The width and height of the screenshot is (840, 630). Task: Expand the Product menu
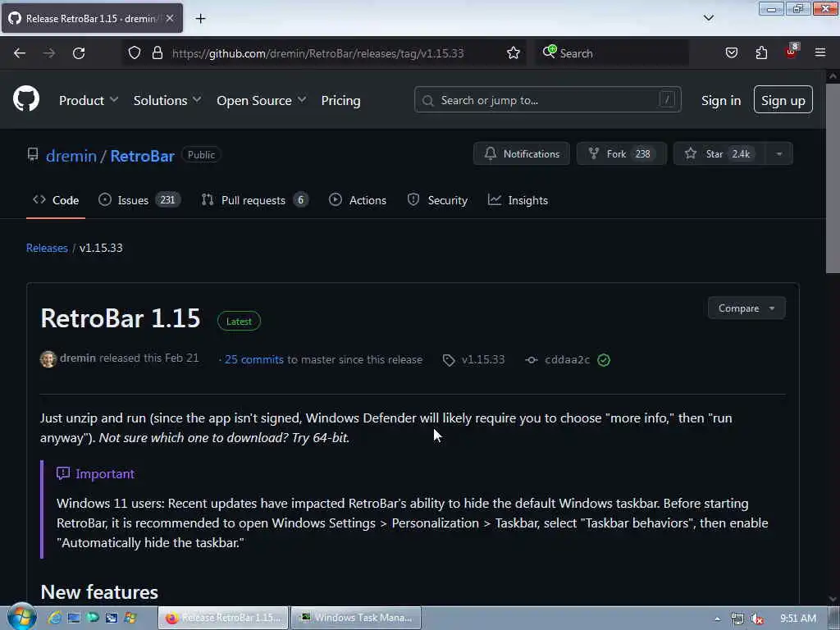tap(89, 100)
